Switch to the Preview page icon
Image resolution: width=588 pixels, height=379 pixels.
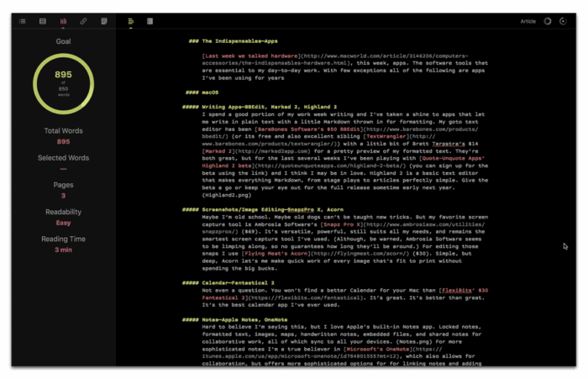click(x=150, y=21)
